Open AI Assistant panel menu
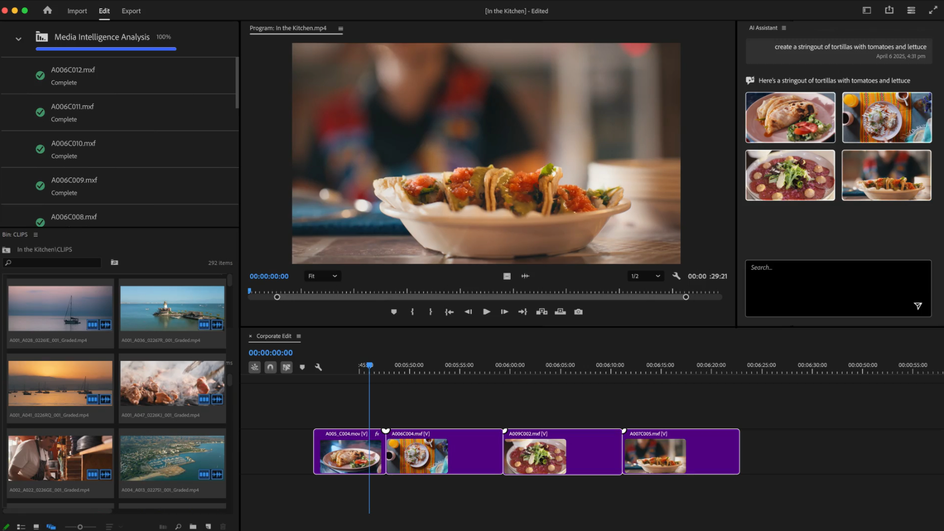This screenshot has height=531, width=944. coord(784,28)
